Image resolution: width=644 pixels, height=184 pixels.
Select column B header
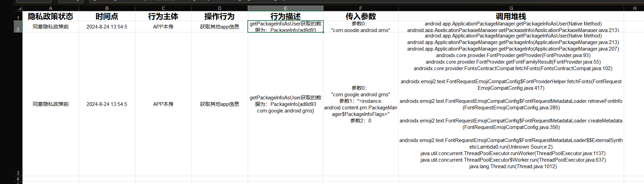(x=107, y=8)
